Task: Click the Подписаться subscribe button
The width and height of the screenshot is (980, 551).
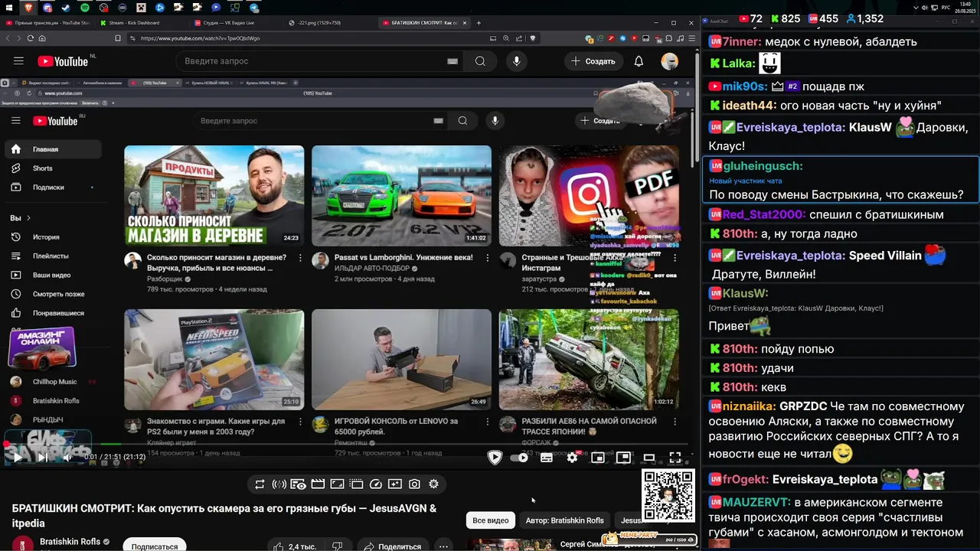Action: pos(154,546)
